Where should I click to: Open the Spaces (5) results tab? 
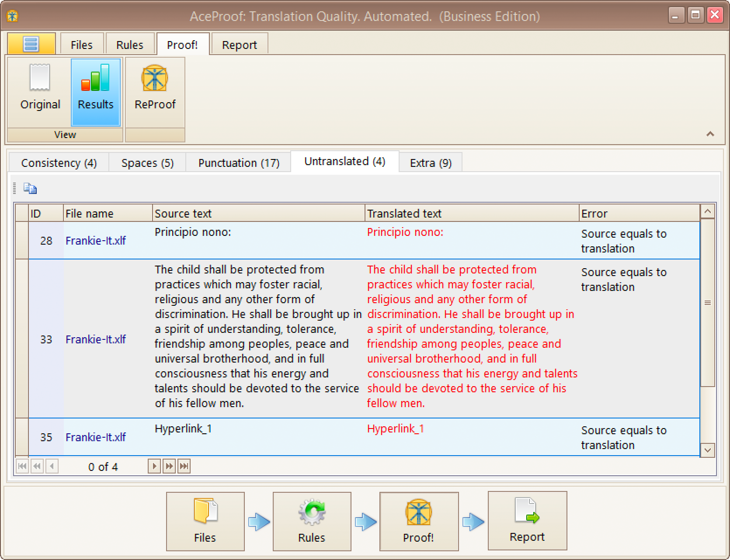[147, 163]
